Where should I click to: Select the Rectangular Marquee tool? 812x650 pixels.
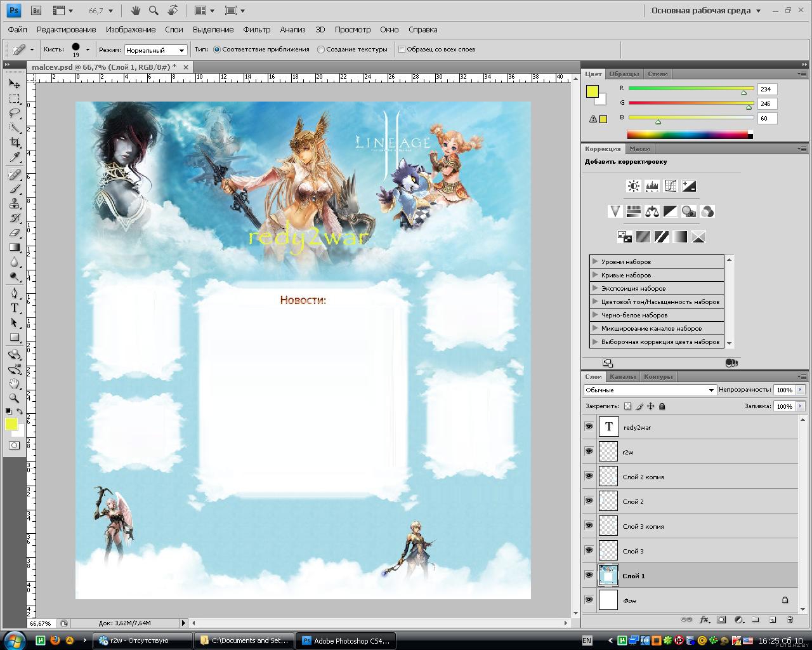coord(15,99)
